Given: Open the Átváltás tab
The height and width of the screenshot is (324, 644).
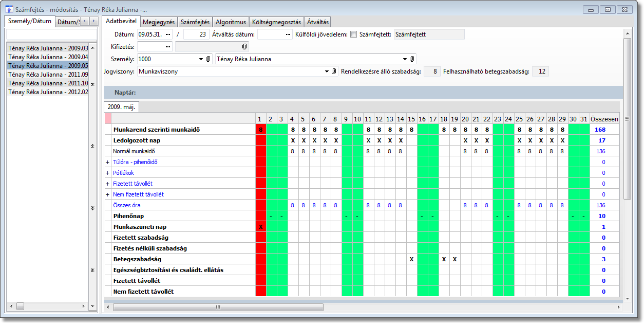Looking at the screenshot, I should pos(317,22).
